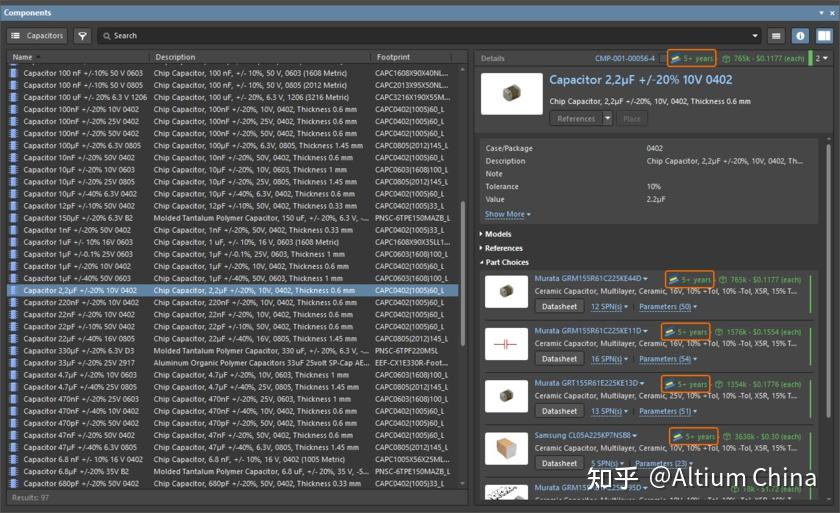
Task: Click the supply icon beside 1354k - $0.1776
Action: click(719, 384)
